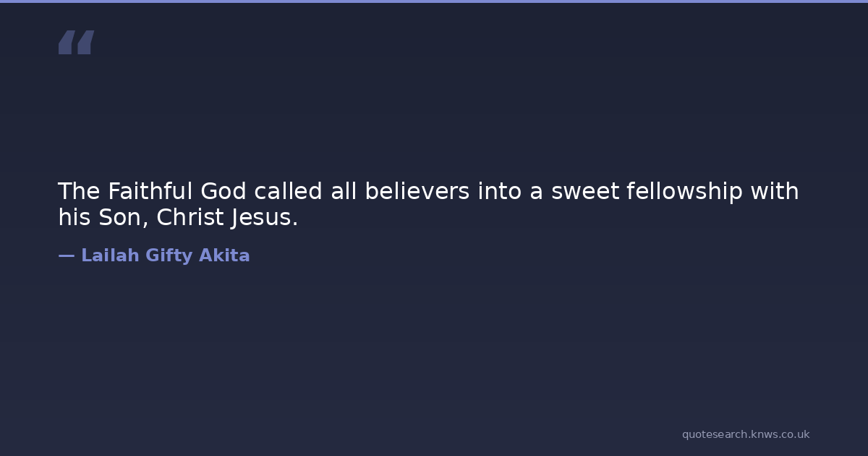Click "Gifty" in the author name

point(169,256)
